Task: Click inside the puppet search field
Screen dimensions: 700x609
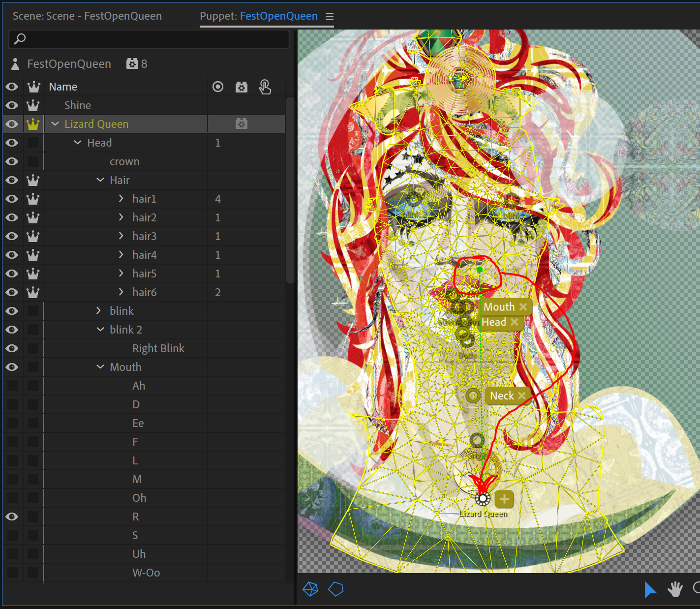Action: click(148, 39)
